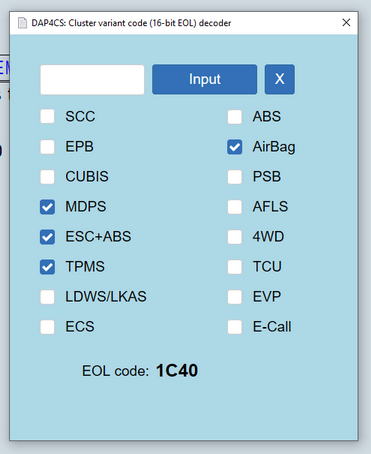This screenshot has width=371, height=454.
Task: Enable the EVP checkbox
Action: pos(235,297)
